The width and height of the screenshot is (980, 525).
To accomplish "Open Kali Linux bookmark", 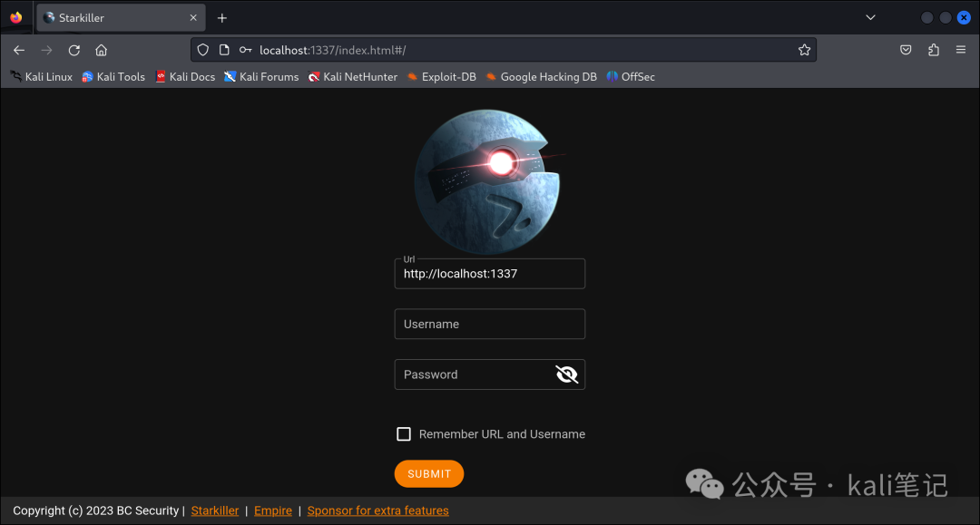I will pos(41,77).
